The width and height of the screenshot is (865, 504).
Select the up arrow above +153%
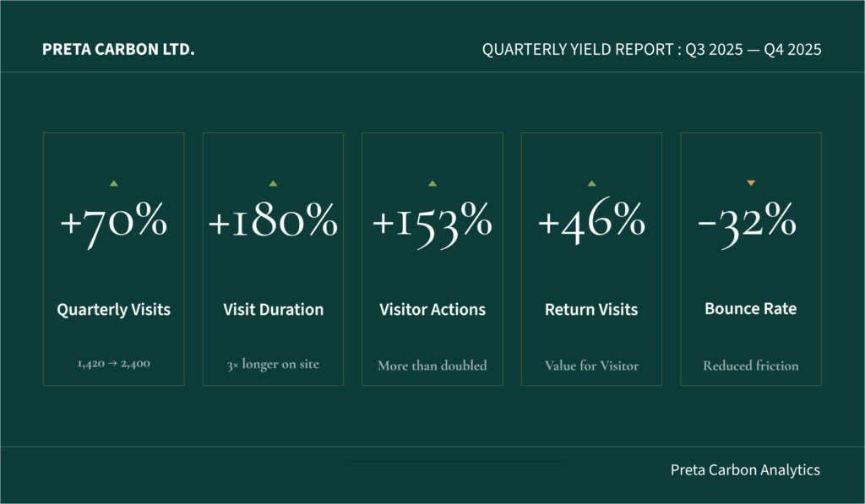click(x=432, y=183)
